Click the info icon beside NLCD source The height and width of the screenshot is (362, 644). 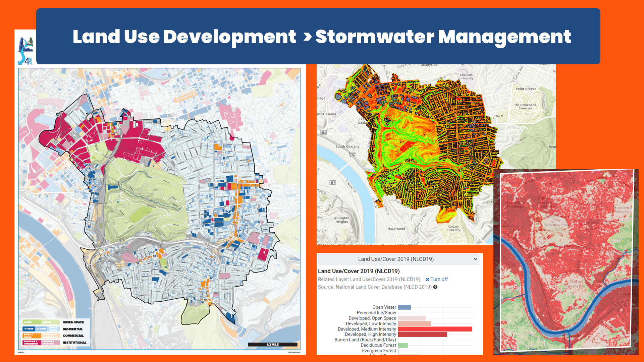[435, 287]
